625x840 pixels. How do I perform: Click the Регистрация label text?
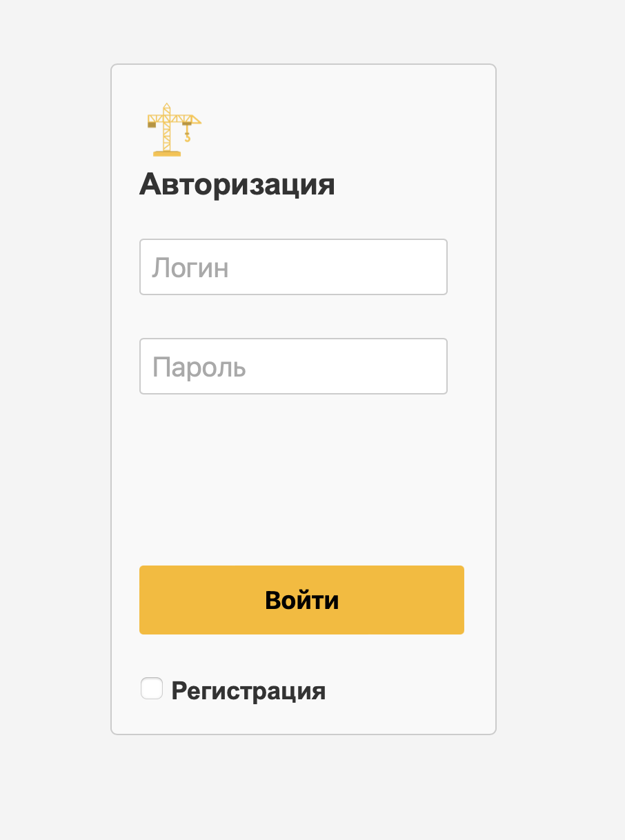click(248, 690)
